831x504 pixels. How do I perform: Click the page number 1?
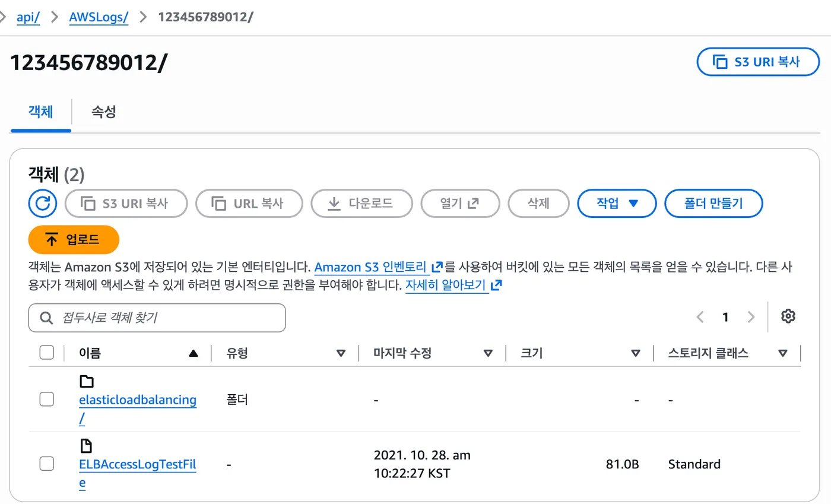(725, 317)
